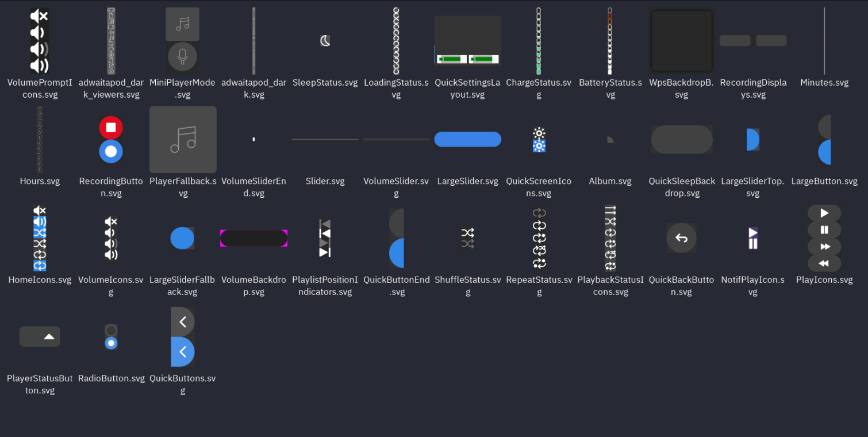Select the SleepStatus.svg moon icon

pyautogui.click(x=325, y=41)
